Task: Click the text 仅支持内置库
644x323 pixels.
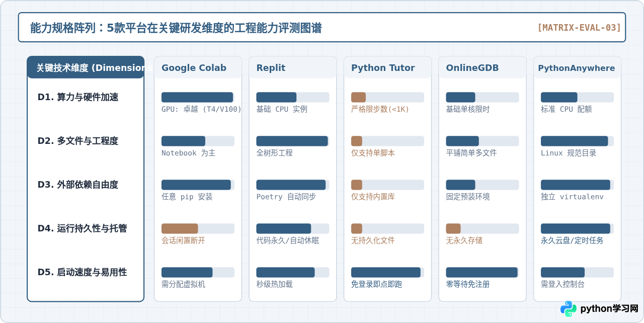Action: pyautogui.click(x=373, y=197)
